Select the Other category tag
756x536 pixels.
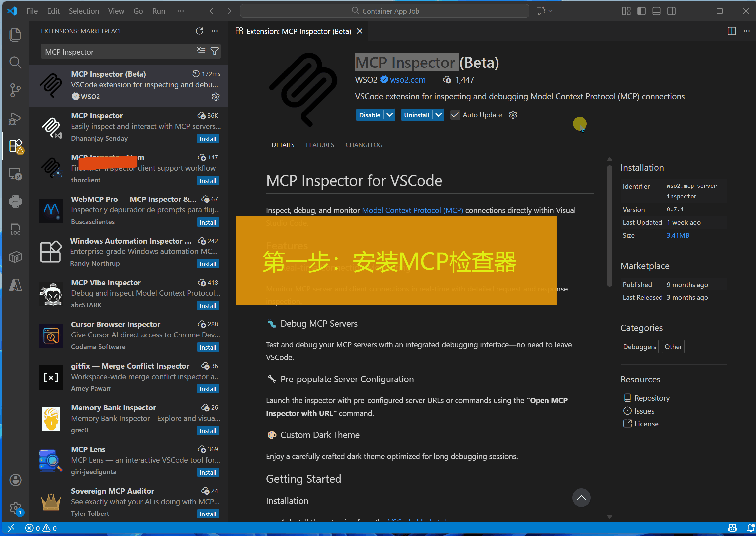(x=673, y=347)
